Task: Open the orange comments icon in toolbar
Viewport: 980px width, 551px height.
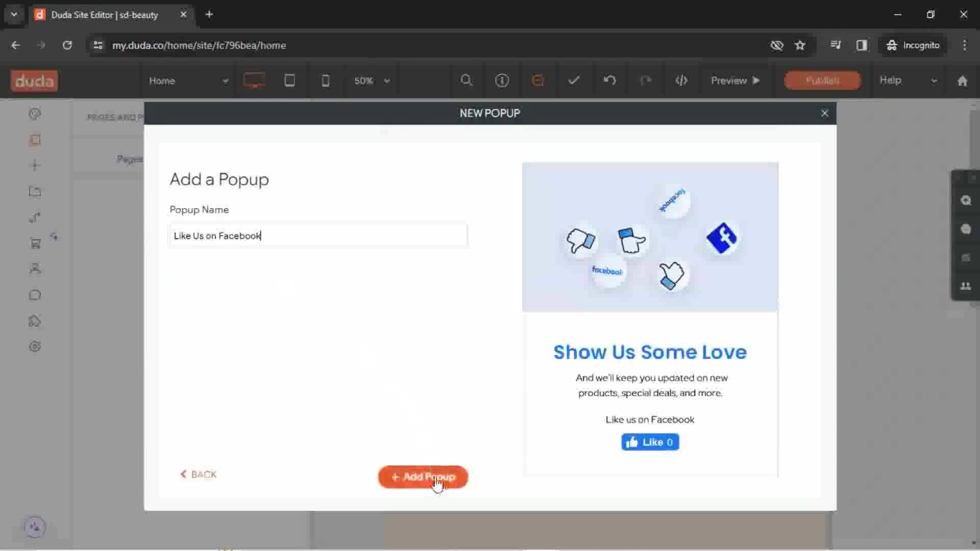Action: click(537, 80)
